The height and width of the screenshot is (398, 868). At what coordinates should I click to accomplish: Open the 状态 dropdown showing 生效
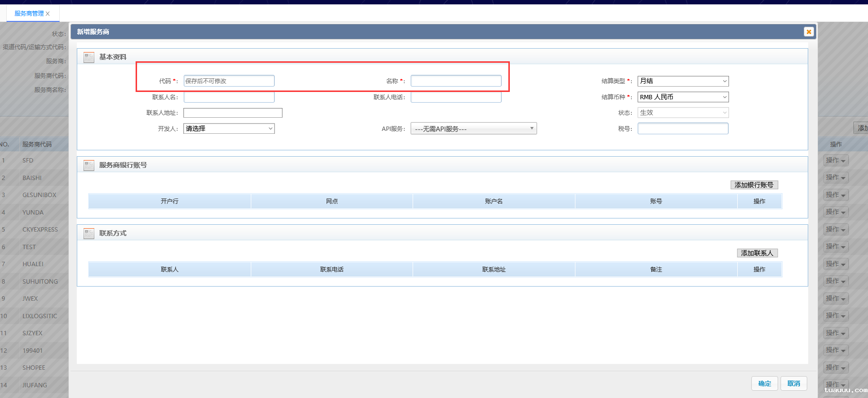tap(683, 113)
